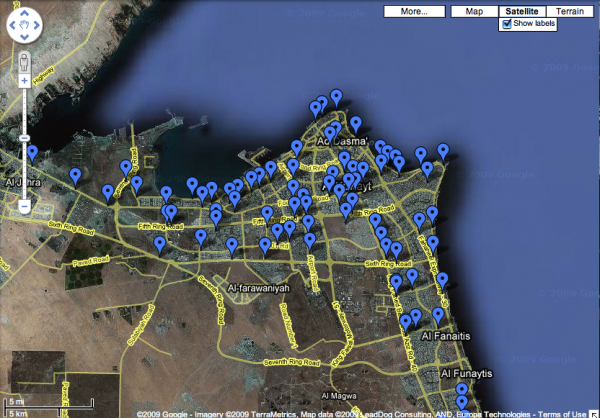This screenshot has width=600, height=418.
Task: Click the marker directly below Al Funaytis label
Action: pyautogui.click(x=462, y=390)
